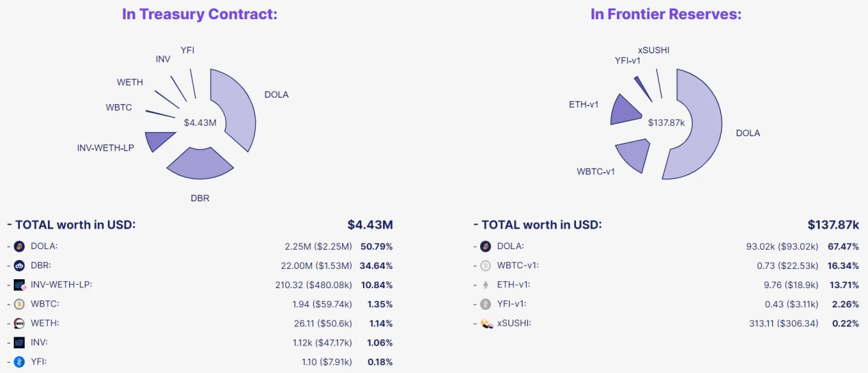The image size is (868, 373).
Task: Click the YFI token icon in Treasury list
Action: click(19, 362)
